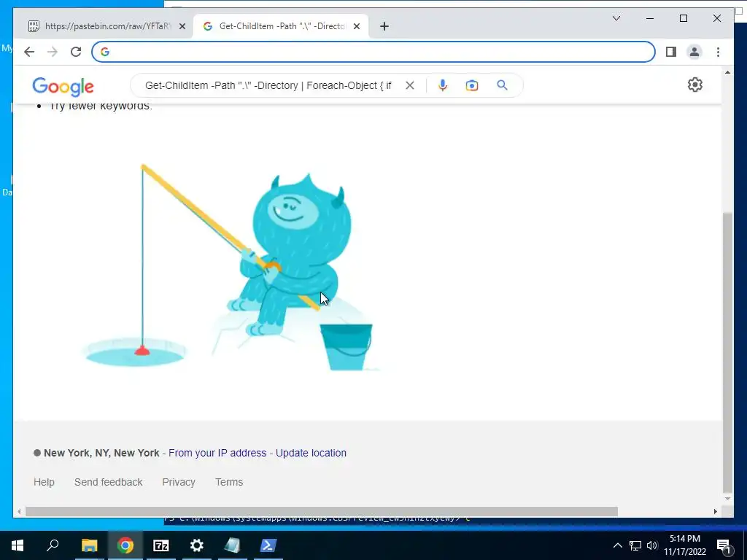This screenshot has width=747, height=560.
Task: Click the forward navigation arrow
Action: click(53, 52)
